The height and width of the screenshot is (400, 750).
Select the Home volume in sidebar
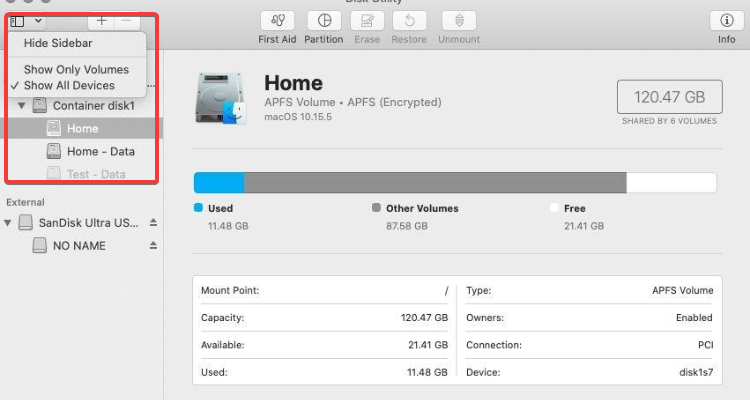[81, 128]
